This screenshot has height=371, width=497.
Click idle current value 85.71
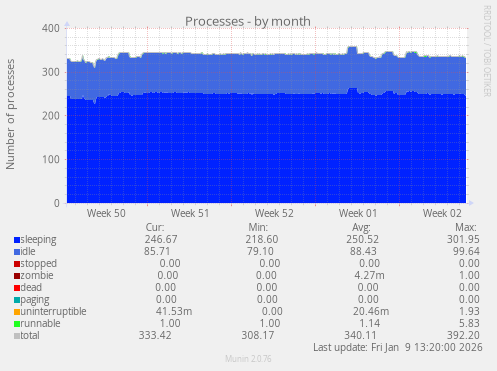(157, 251)
